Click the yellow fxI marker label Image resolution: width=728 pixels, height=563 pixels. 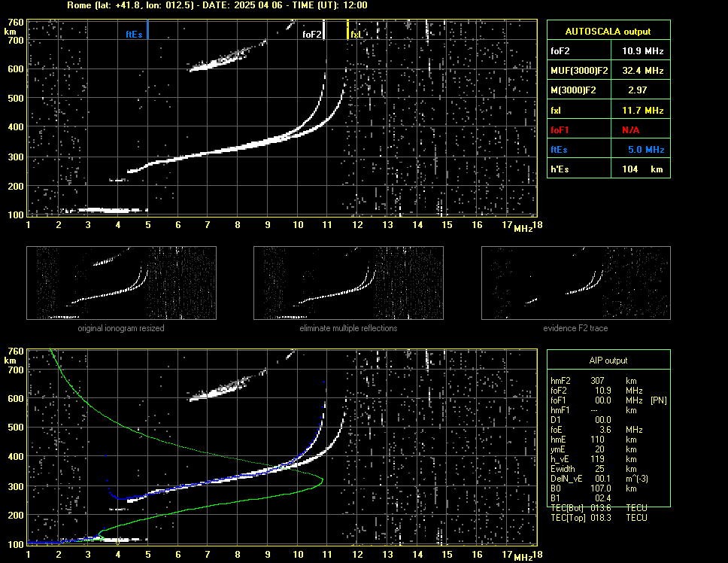(356, 35)
